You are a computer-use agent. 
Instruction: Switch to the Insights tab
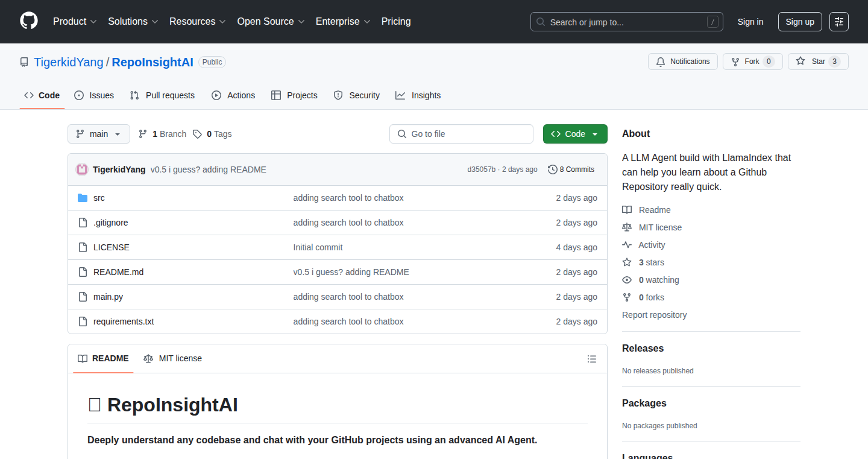tap(418, 95)
